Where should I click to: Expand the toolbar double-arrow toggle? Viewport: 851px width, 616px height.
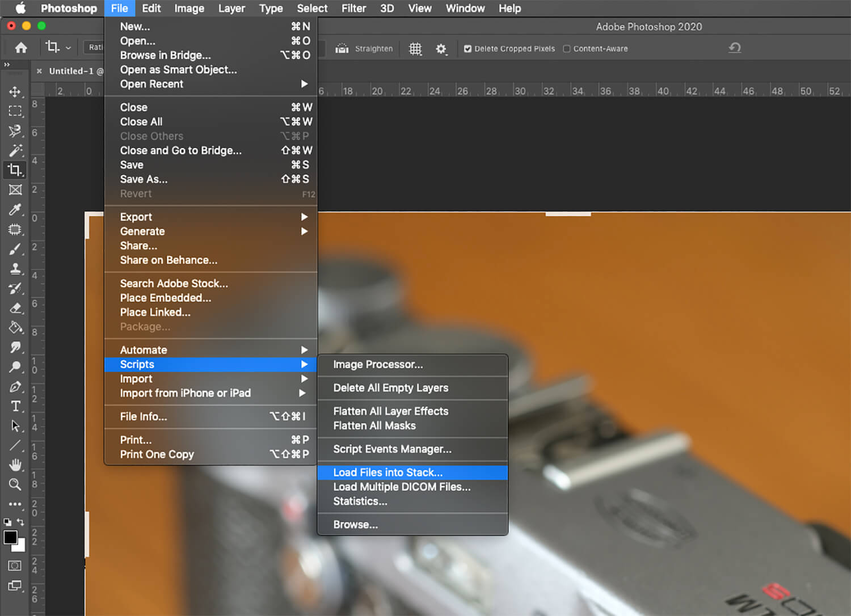click(7, 65)
